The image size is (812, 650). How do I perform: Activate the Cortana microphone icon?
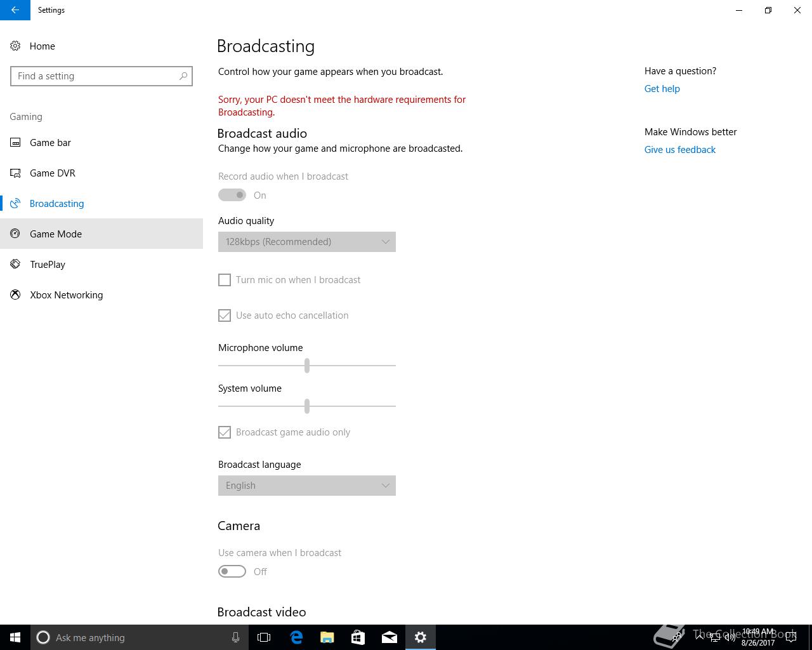click(x=235, y=637)
